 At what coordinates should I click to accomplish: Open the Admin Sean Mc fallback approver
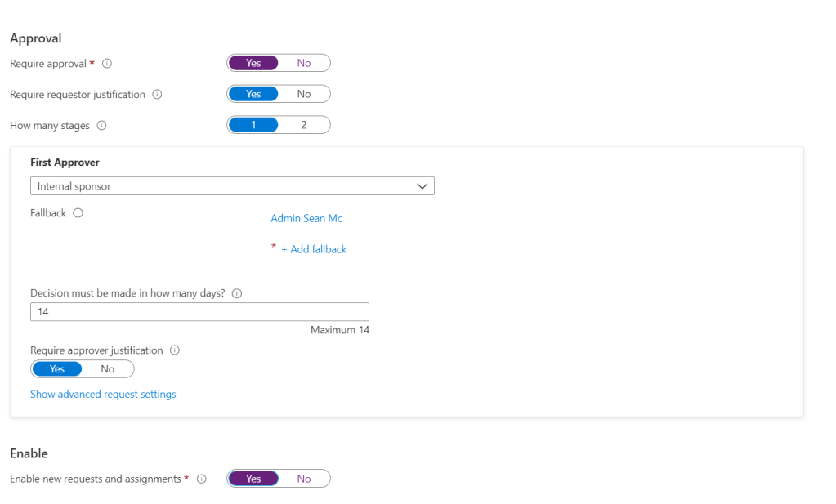point(306,218)
